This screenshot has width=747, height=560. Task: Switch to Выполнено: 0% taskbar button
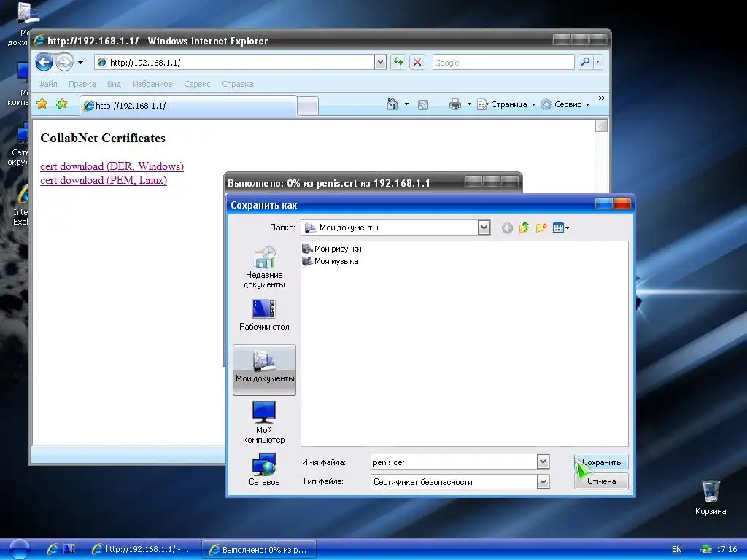[x=259, y=550]
